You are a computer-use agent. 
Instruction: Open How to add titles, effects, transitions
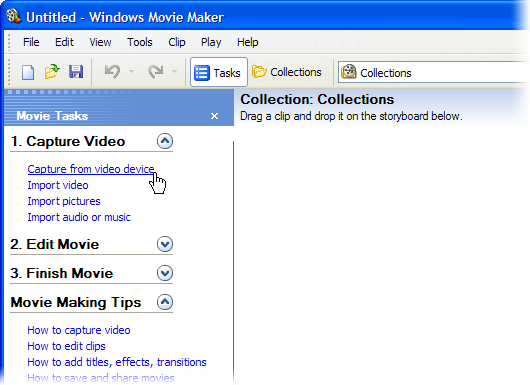coord(117,362)
